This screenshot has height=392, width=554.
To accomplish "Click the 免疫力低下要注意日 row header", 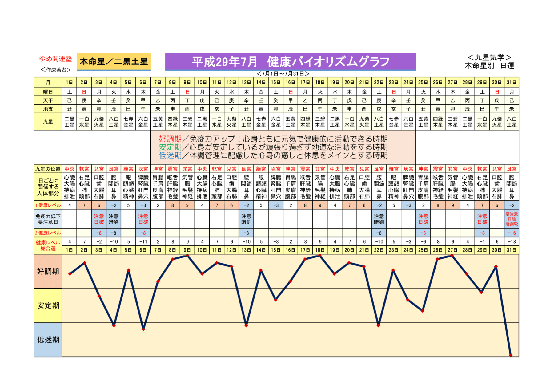I will tap(48, 219).
